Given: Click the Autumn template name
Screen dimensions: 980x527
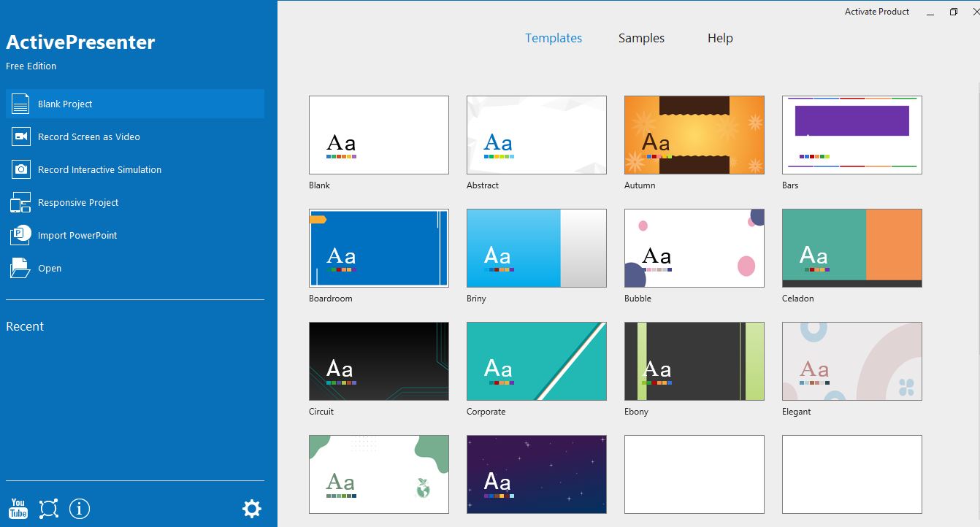Looking at the screenshot, I should coord(640,185).
